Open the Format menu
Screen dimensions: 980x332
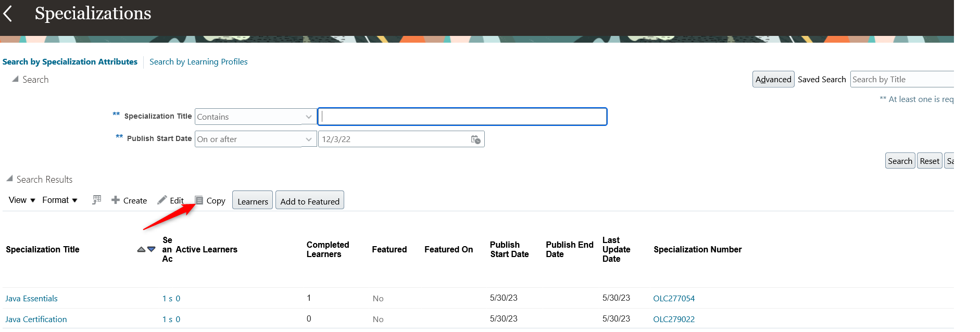pos(60,200)
